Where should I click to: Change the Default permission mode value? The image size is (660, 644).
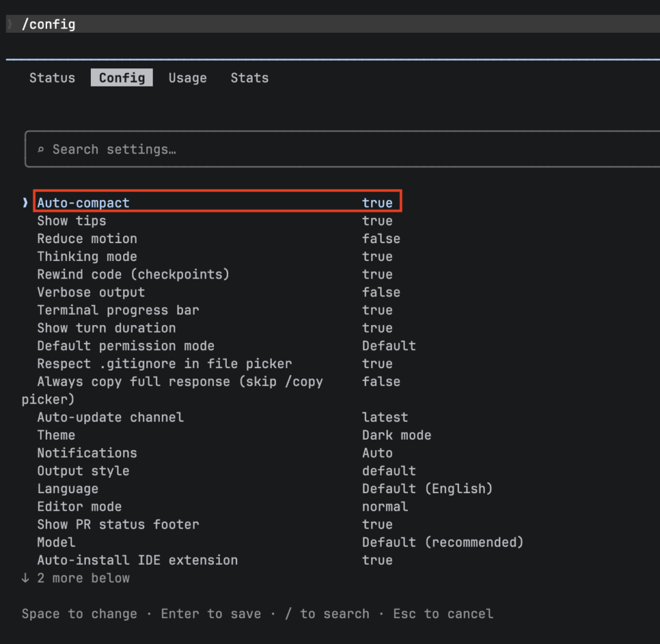point(389,346)
